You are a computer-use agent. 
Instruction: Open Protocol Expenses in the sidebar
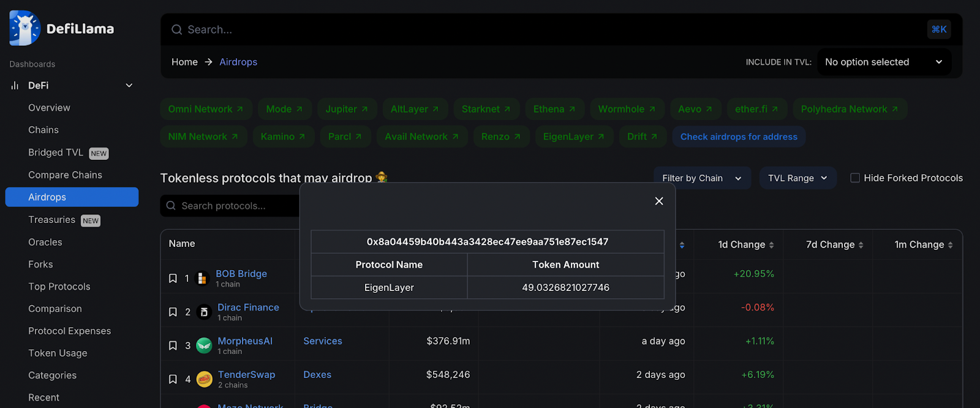[70, 331]
